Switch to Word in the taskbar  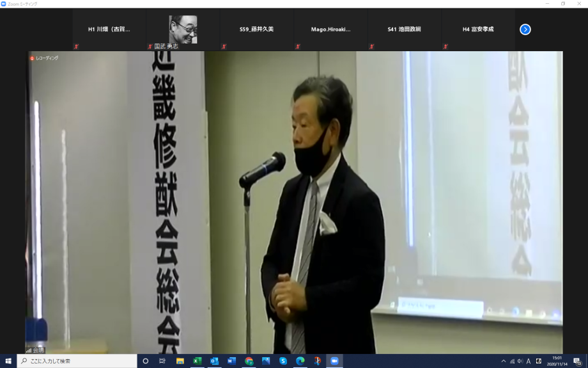tap(231, 361)
